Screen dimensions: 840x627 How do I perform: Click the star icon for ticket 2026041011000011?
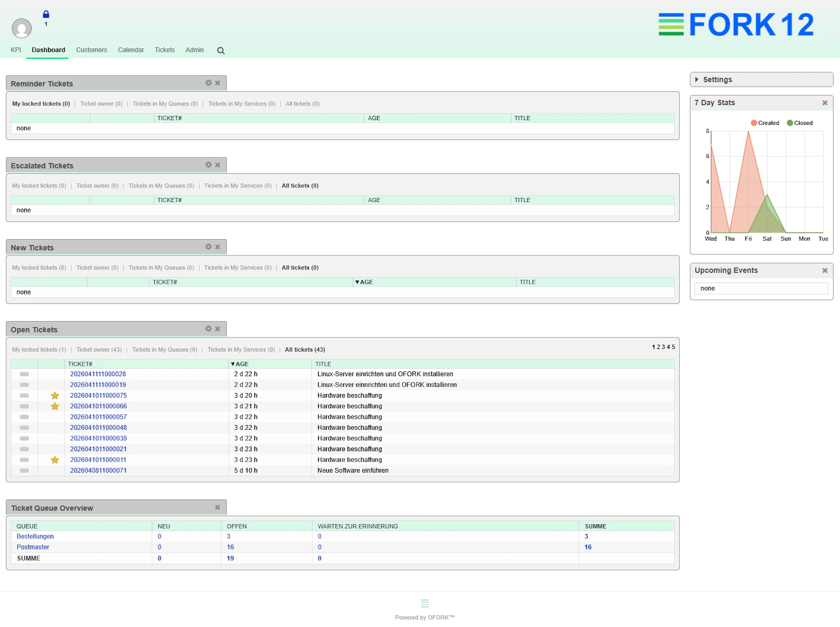55,460
